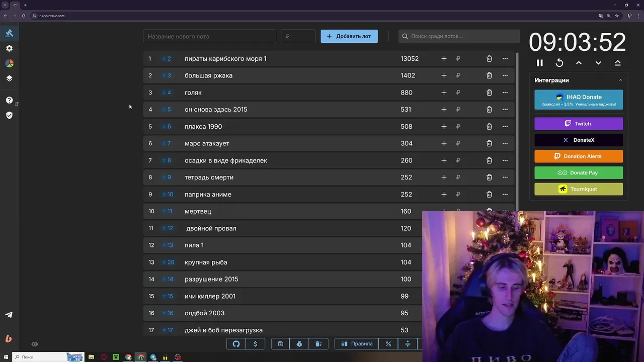Connect the Tourniquet integration
The width and height of the screenshot is (644, 362).
[579, 189]
